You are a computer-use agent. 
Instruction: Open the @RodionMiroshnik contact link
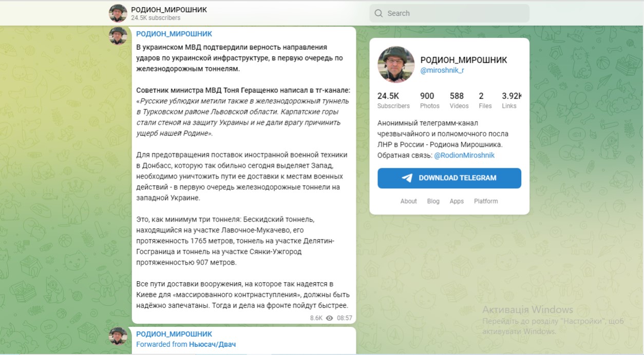(464, 155)
